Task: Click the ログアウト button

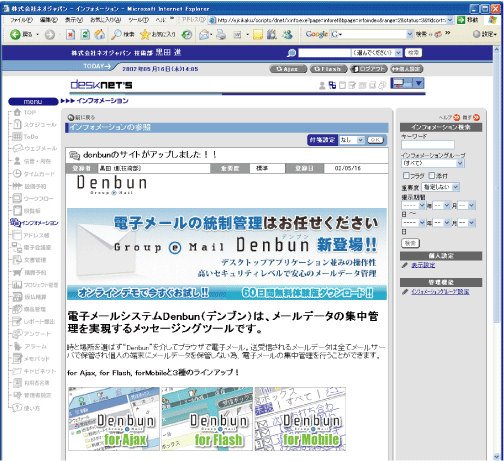Action: tap(369, 69)
